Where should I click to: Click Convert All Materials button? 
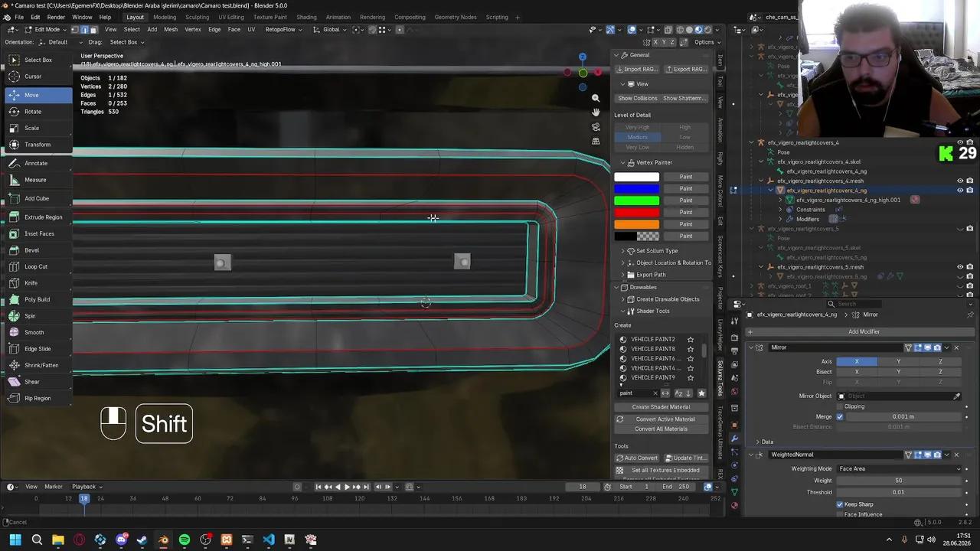661,429
